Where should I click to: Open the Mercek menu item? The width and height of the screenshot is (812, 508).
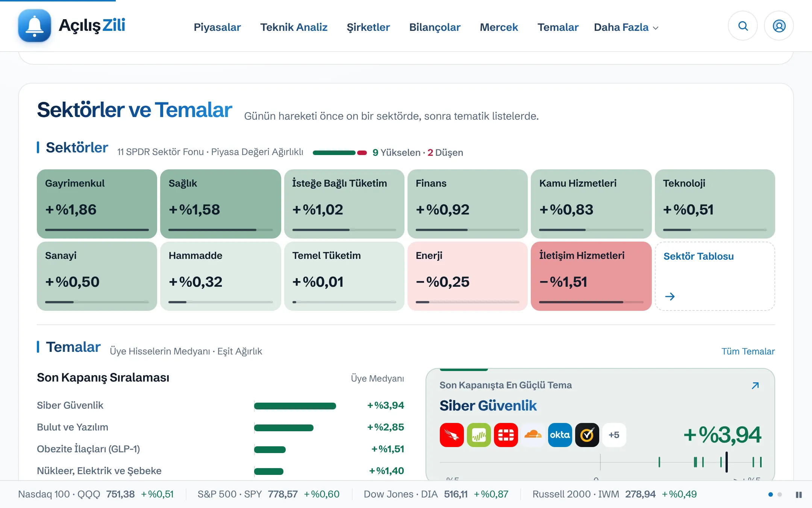(x=499, y=27)
